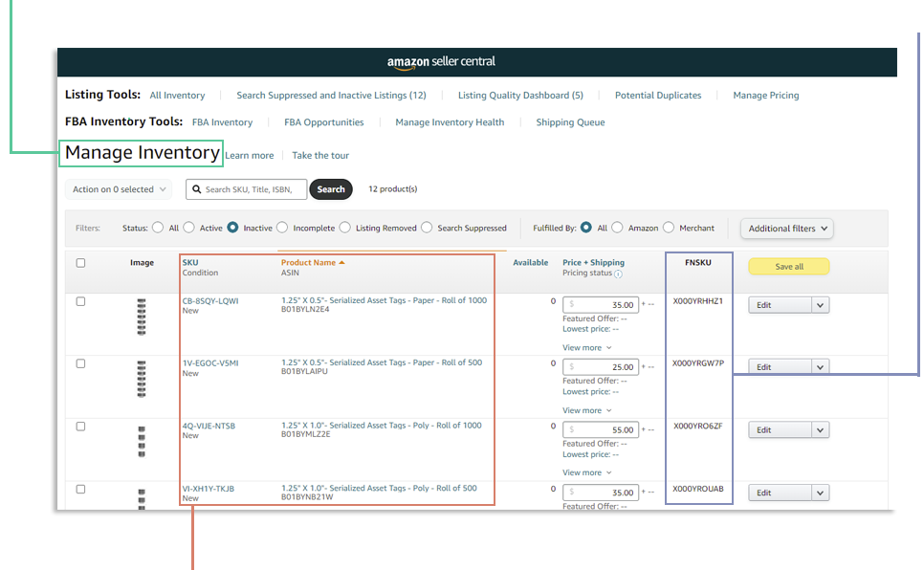
Task: Open product thumbnail for CB-8SQY-LQWI
Action: [142, 318]
